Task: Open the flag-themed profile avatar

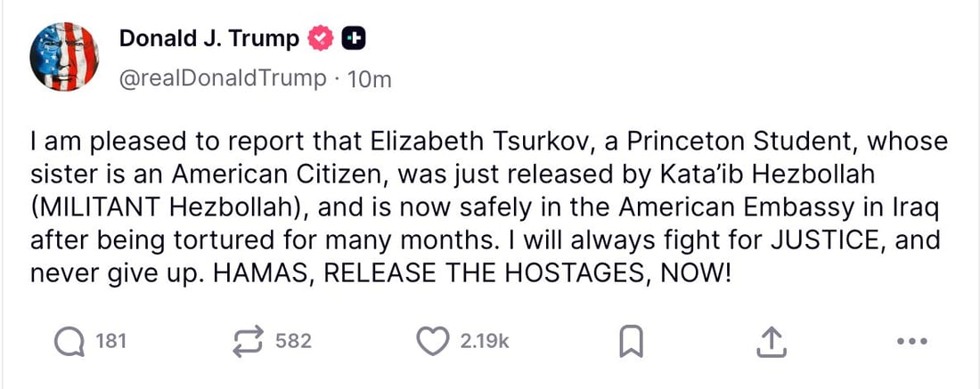Action: coord(67,57)
